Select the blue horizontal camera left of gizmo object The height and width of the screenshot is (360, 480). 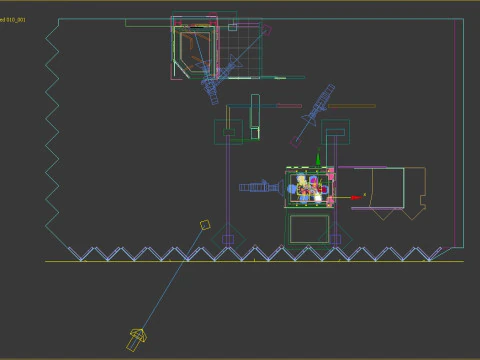pyautogui.click(x=261, y=187)
